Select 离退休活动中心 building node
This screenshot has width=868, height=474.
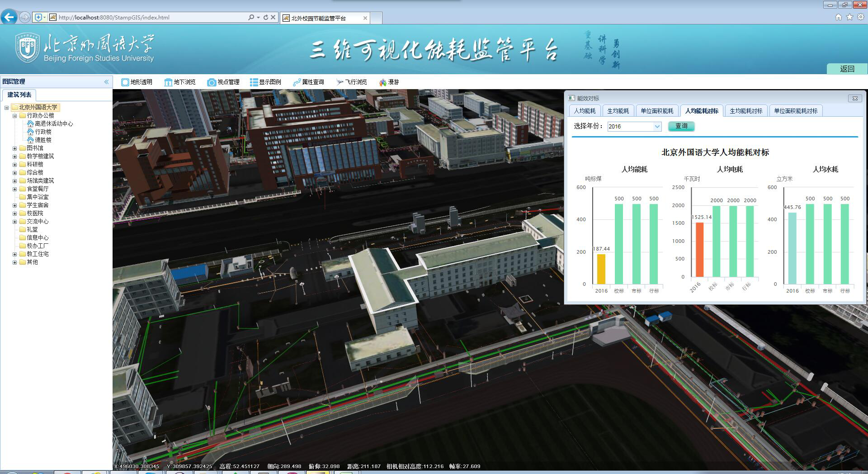tap(54, 123)
